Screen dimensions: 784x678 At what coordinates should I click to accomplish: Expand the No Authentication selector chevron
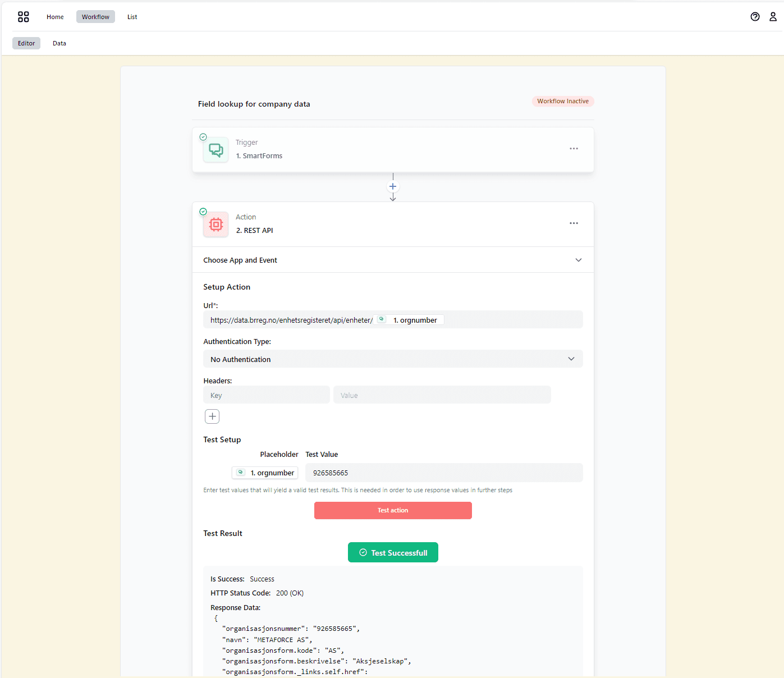[x=571, y=359]
